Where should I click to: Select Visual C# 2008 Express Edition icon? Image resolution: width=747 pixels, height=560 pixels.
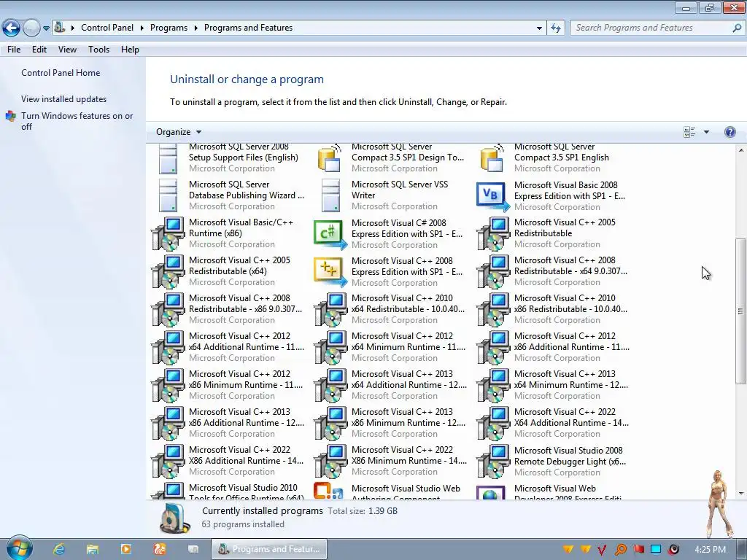tap(330, 234)
